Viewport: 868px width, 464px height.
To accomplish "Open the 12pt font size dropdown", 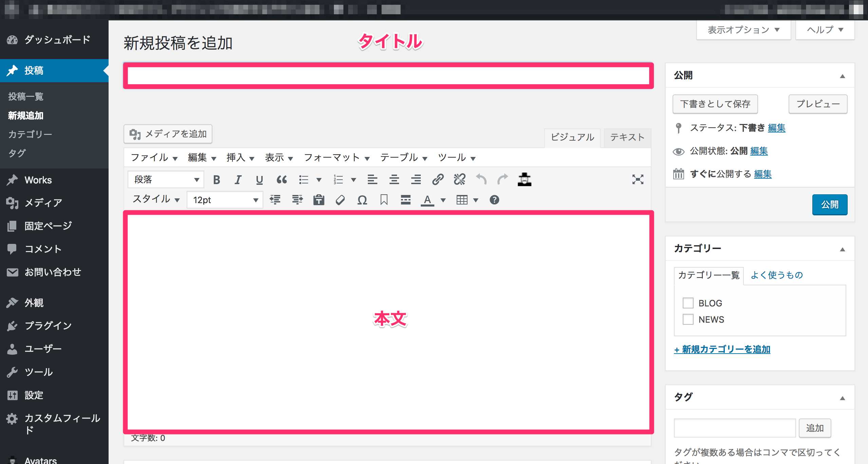I will tap(225, 200).
